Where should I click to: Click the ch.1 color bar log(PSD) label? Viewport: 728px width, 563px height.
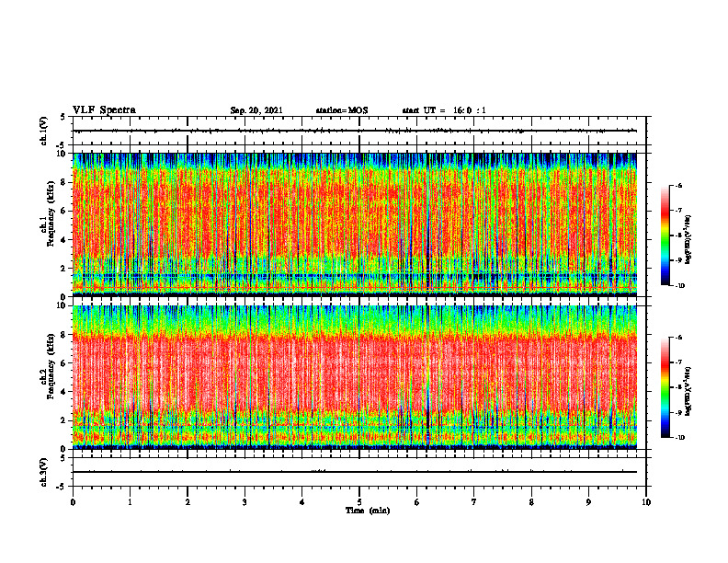tap(689, 239)
